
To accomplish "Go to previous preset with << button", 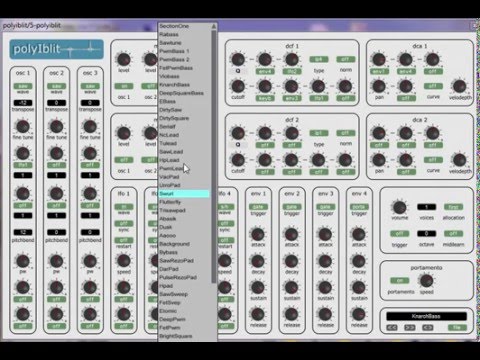I will pyautogui.click(x=392, y=328).
